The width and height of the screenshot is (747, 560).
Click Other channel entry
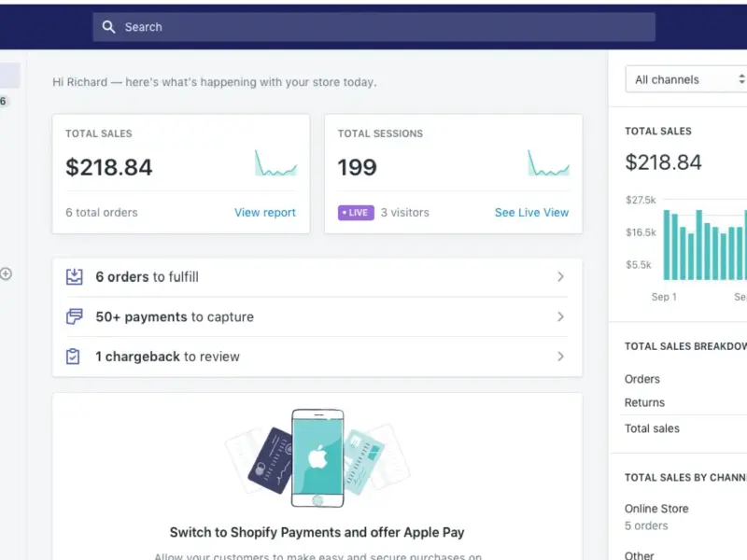pyautogui.click(x=640, y=555)
